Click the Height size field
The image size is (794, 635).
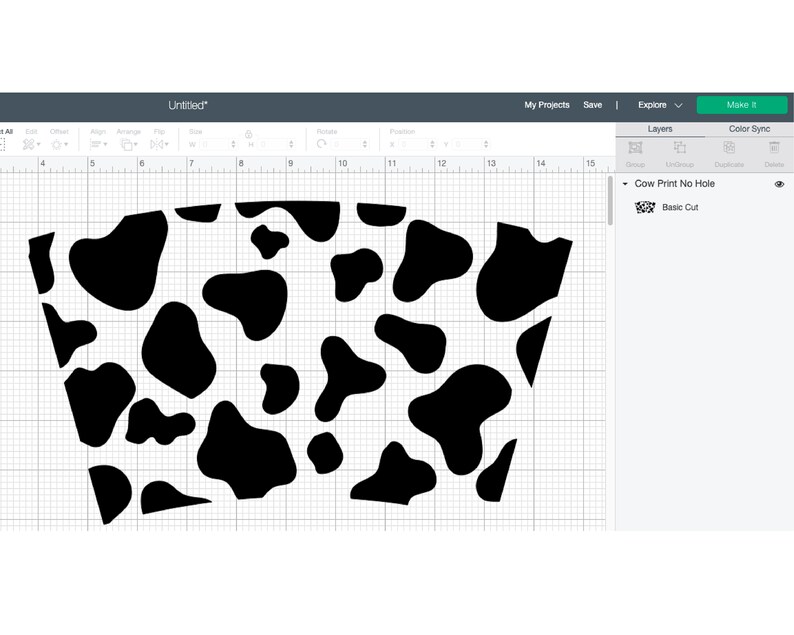coord(273,144)
